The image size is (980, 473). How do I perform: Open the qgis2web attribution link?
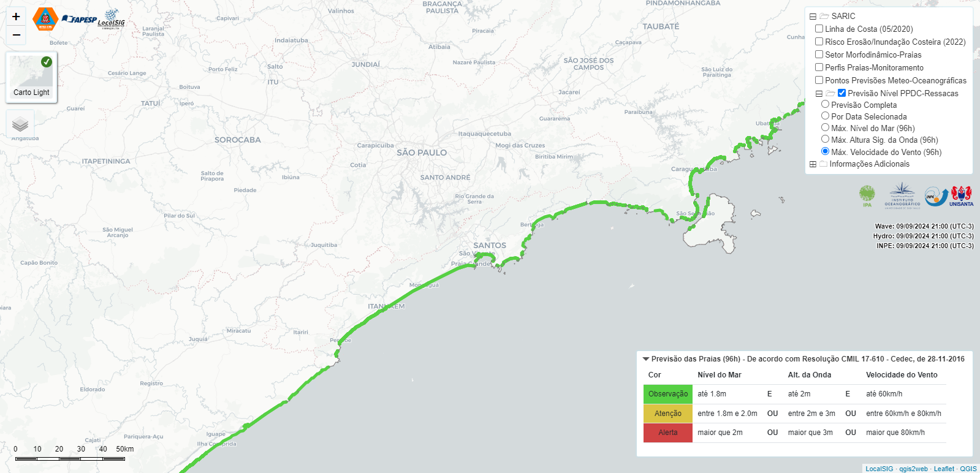click(913, 469)
